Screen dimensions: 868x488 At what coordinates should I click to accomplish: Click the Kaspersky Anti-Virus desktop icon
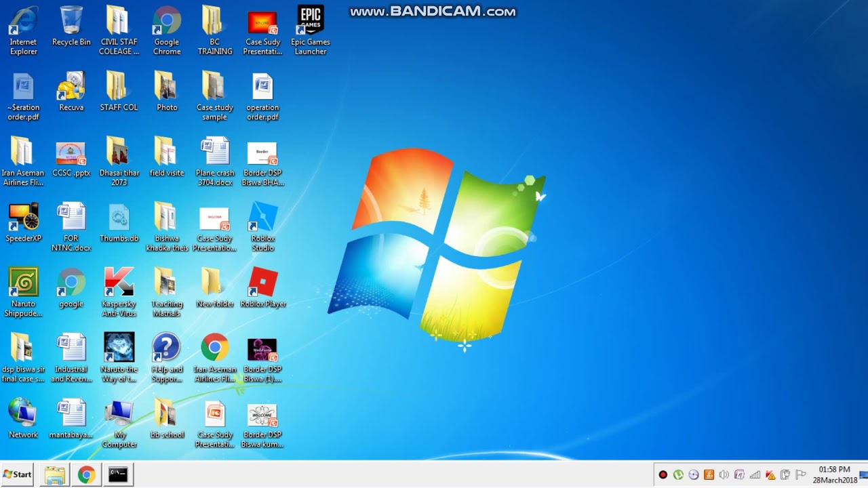tap(119, 283)
